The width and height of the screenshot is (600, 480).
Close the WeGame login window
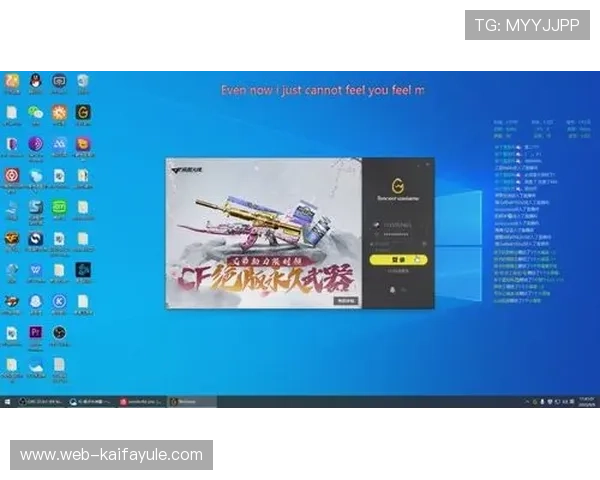tap(428, 165)
